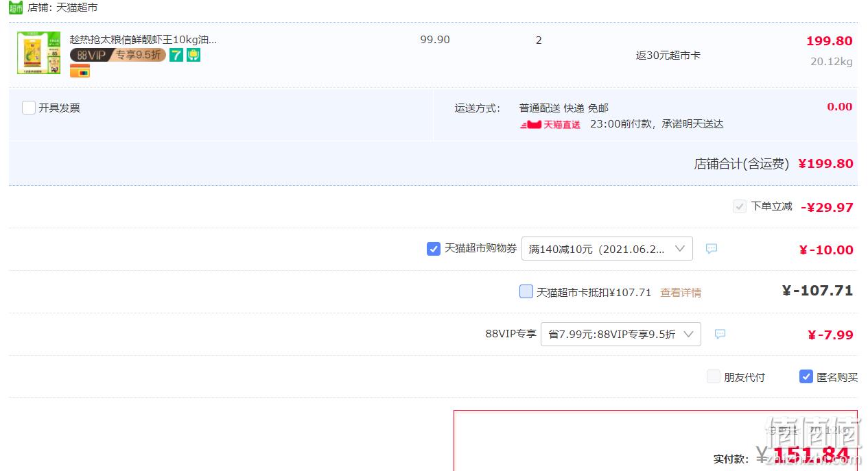Check the 天猫超市卡抵扣 checkbox

pos(526,291)
